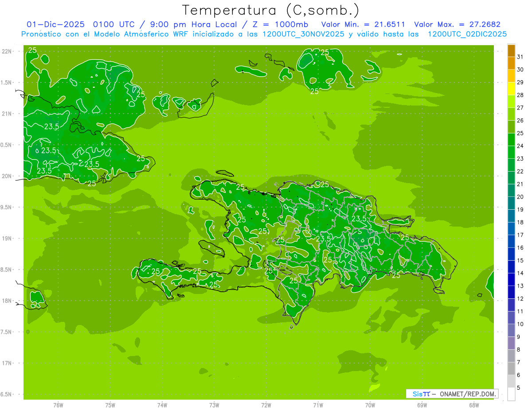Click the legend swatch between 30 and 31
The image size is (532, 411).
511,63
